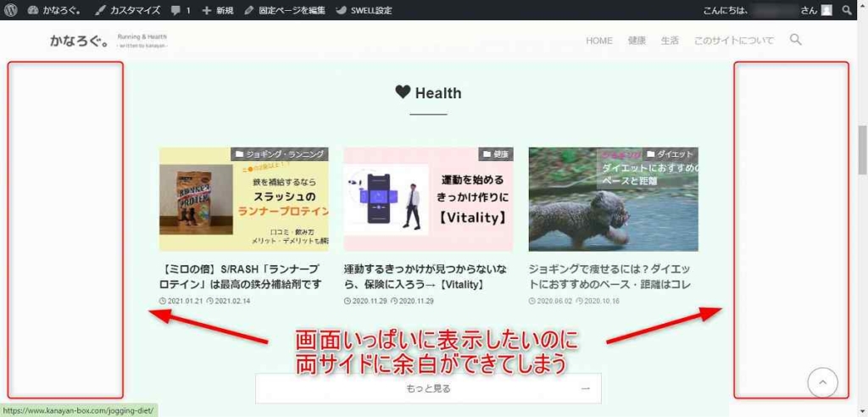Image resolution: width=868 pixels, height=417 pixels.
Task: Open the かなろぐ。 site dashboard menu
Action: point(55,10)
